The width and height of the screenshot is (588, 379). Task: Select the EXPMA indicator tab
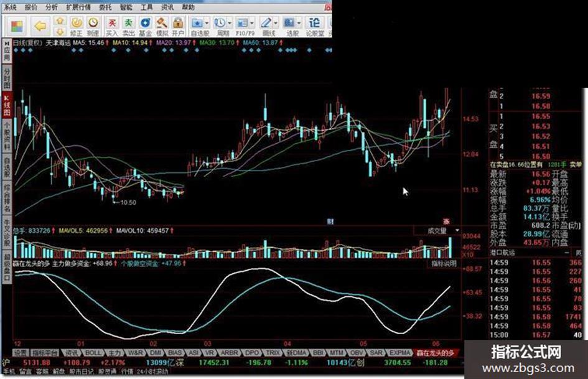point(399,353)
